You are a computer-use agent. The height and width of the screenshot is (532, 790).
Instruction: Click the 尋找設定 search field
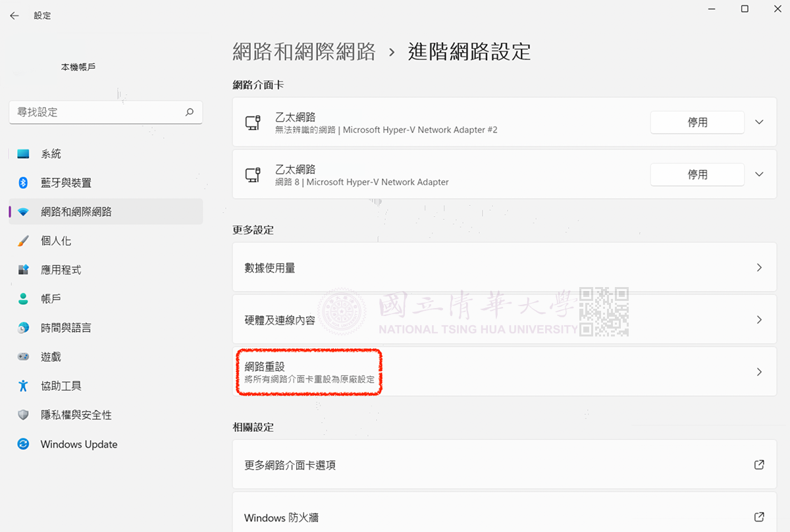click(95, 113)
